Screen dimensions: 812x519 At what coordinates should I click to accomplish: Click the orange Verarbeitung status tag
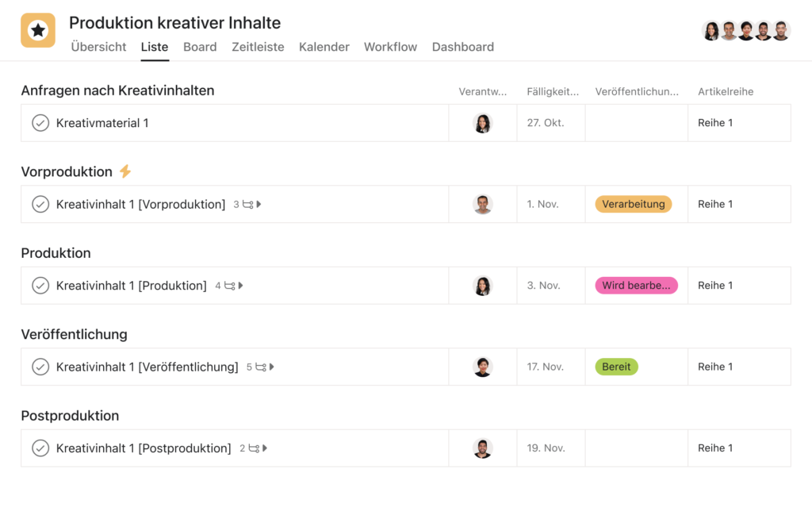click(633, 204)
